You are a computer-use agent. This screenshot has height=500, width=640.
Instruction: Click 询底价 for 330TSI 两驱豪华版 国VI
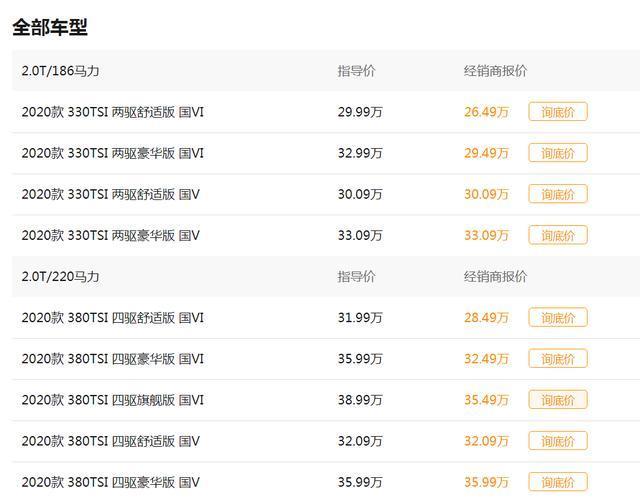(558, 153)
